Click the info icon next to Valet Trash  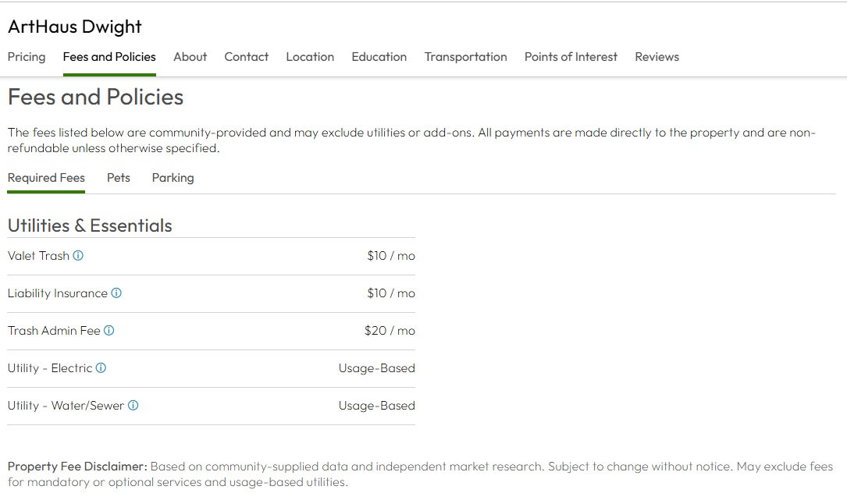click(78, 256)
